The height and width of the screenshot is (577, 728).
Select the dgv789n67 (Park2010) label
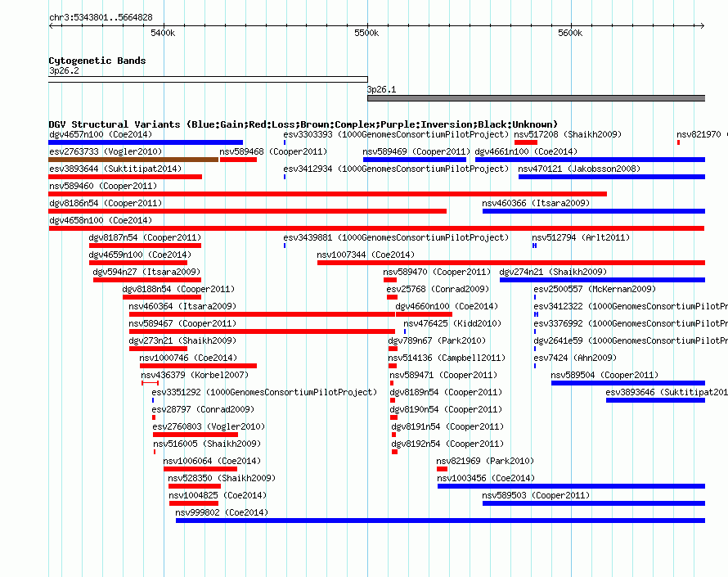point(437,341)
